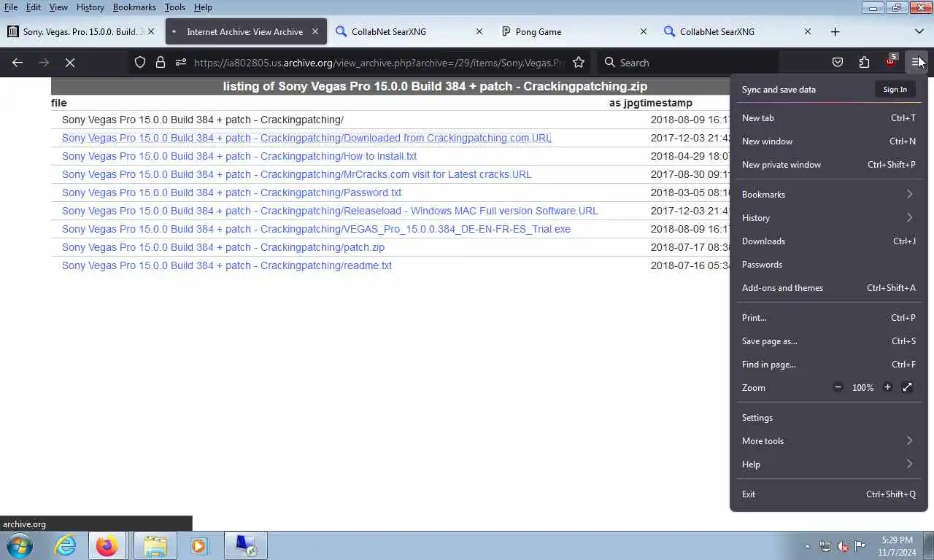Open Windows Start menu
Image resolution: width=934 pixels, height=560 pixels.
[19, 545]
